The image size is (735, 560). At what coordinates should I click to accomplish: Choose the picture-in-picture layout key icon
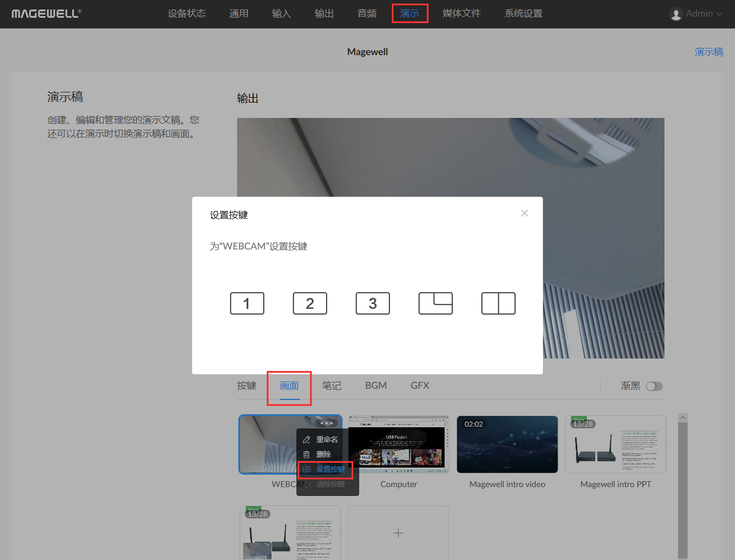pyautogui.click(x=435, y=303)
